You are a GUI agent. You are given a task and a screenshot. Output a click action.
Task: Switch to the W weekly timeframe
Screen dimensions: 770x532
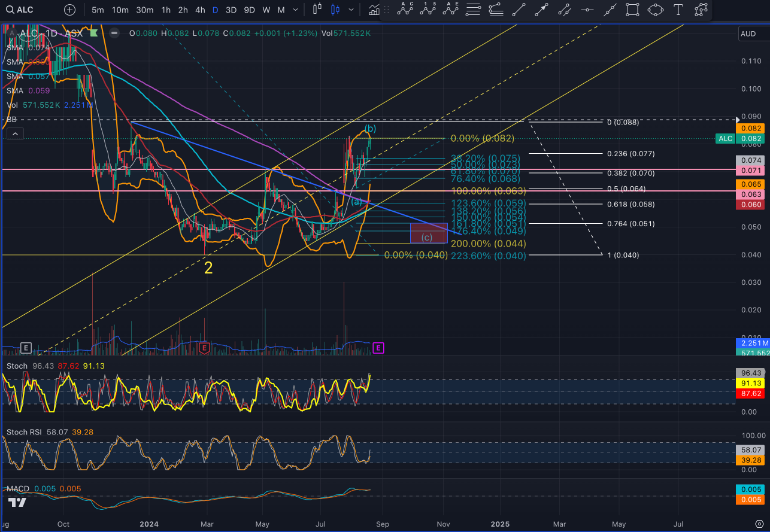[266, 10]
